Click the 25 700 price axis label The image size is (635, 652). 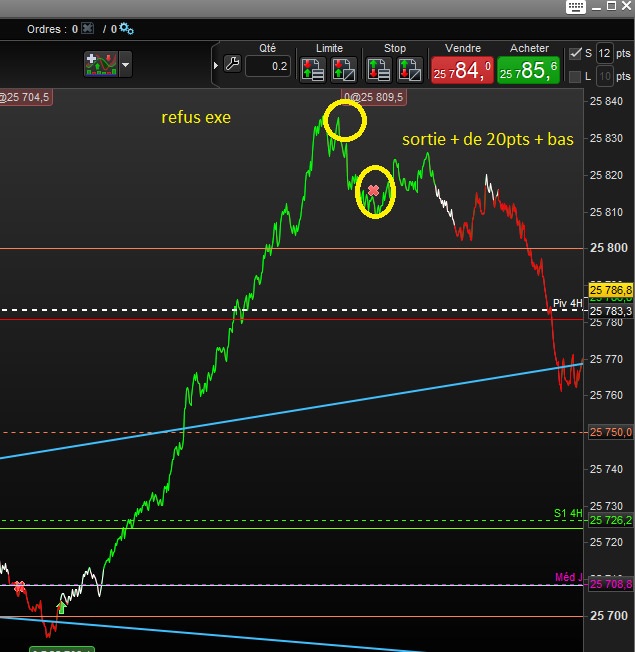(x=609, y=615)
